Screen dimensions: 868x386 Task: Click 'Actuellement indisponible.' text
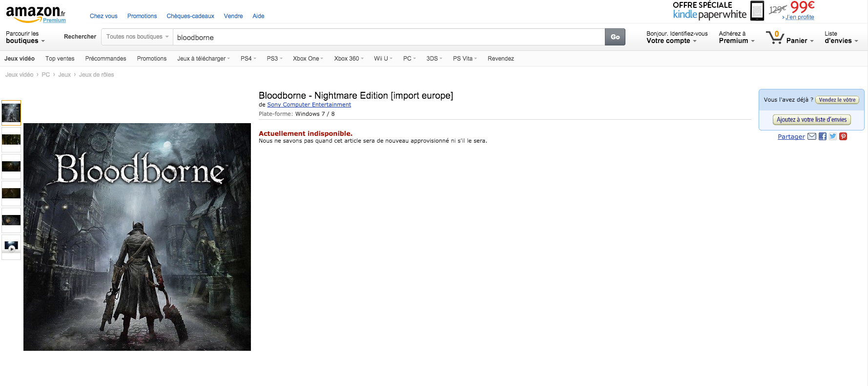[x=306, y=133]
